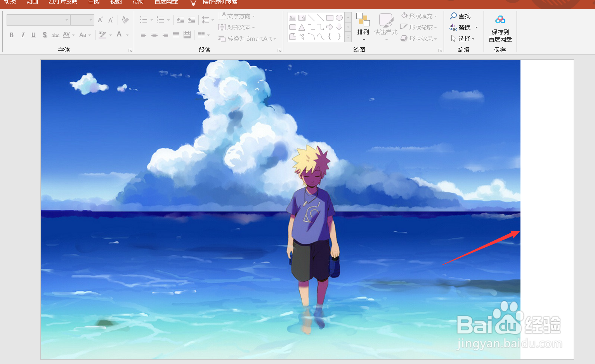
Task: Select the rounded rectangle shape
Action: coord(293,27)
